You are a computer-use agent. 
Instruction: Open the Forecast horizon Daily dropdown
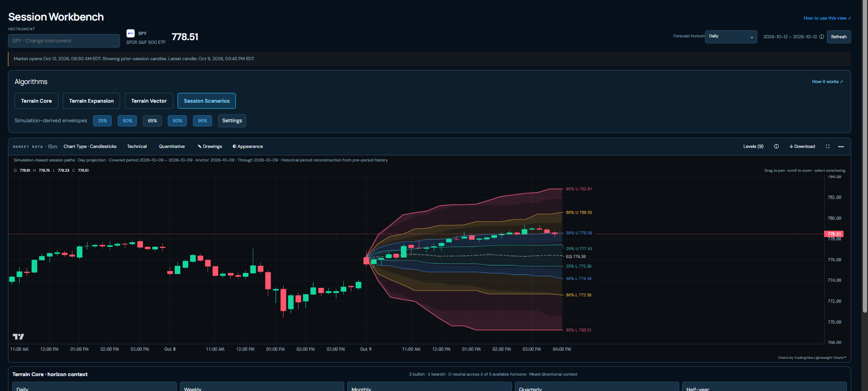pyautogui.click(x=731, y=37)
